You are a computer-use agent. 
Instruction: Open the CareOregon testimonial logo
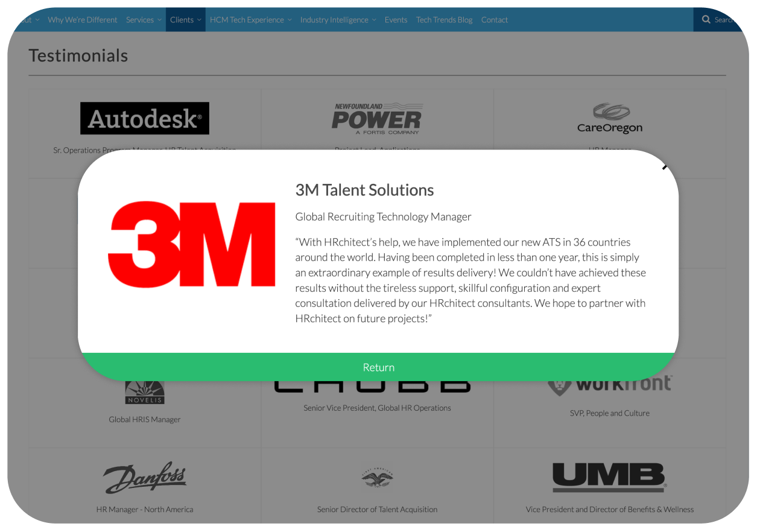(x=610, y=118)
